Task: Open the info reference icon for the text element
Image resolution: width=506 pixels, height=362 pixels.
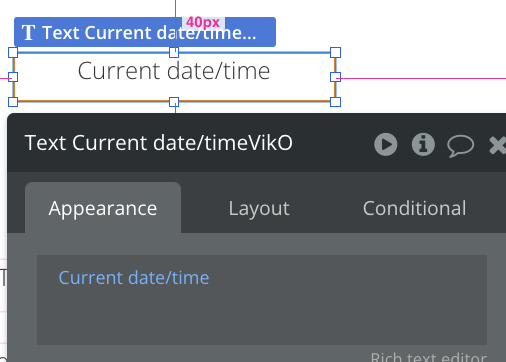Action: coord(423,144)
